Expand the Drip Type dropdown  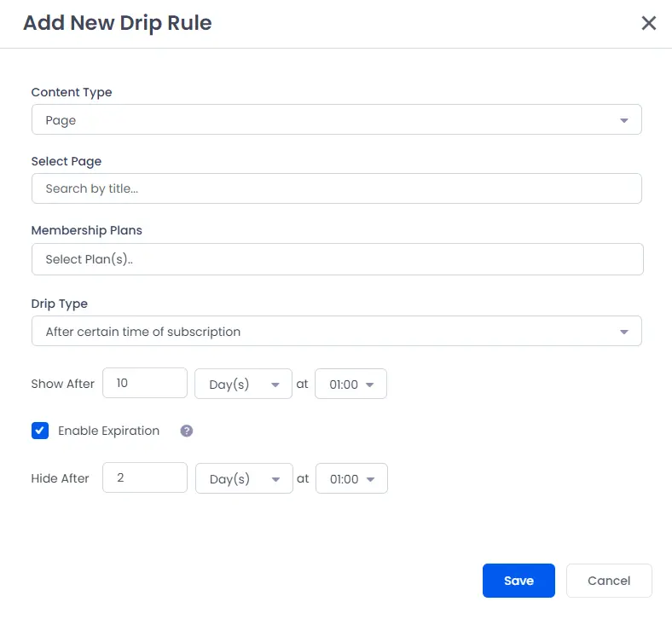[x=336, y=332]
